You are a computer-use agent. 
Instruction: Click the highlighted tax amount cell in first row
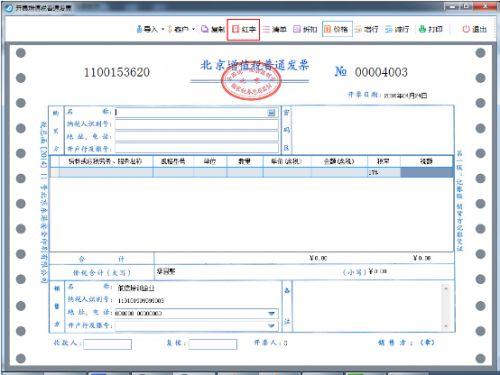click(427, 172)
